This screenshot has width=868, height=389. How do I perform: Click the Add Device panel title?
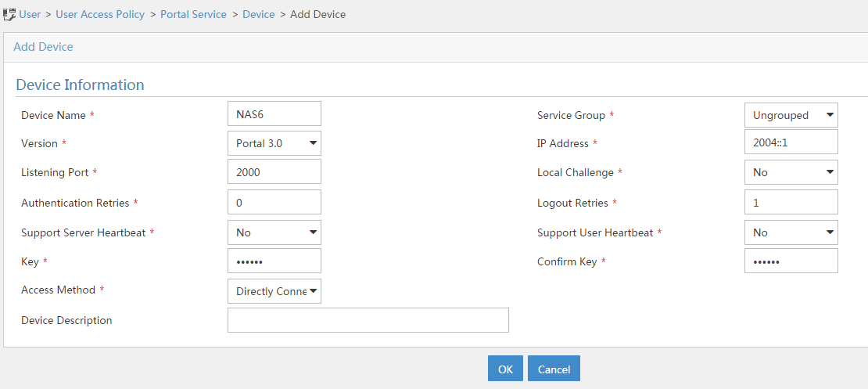coord(43,47)
